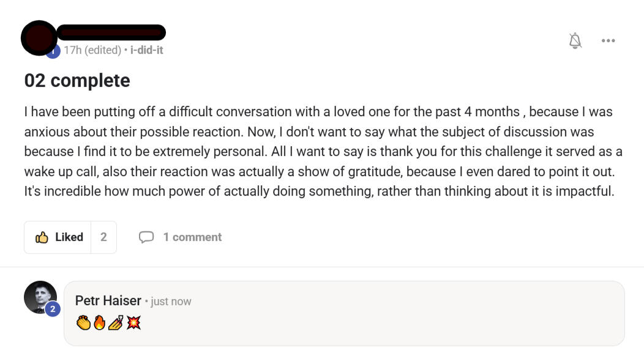The height and width of the screenshot is (351, 644).
Task: Click the clapping hands emoji in comment
Action: point(83,322)
